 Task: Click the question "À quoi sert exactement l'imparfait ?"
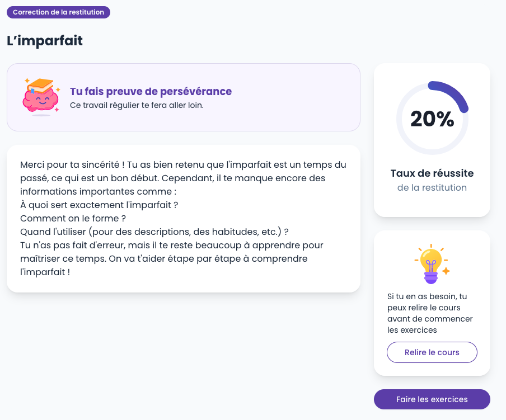coord(99,205)
